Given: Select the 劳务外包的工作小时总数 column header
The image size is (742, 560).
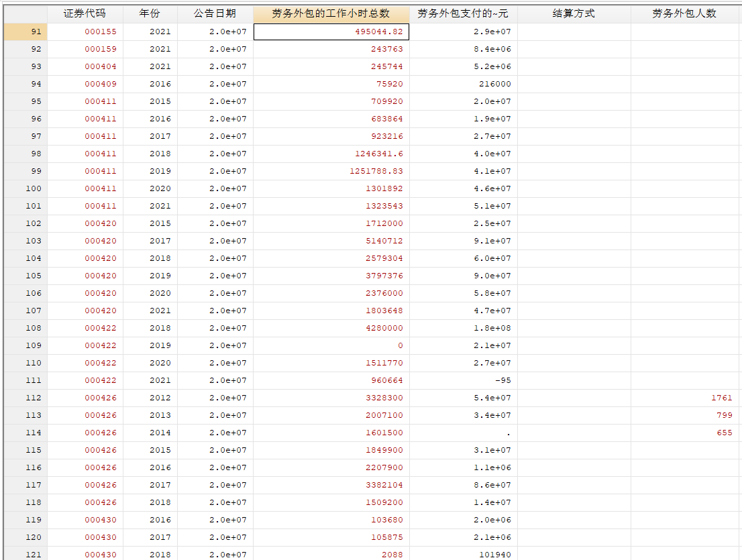Looking at the screenshot, I should [331, 13].
